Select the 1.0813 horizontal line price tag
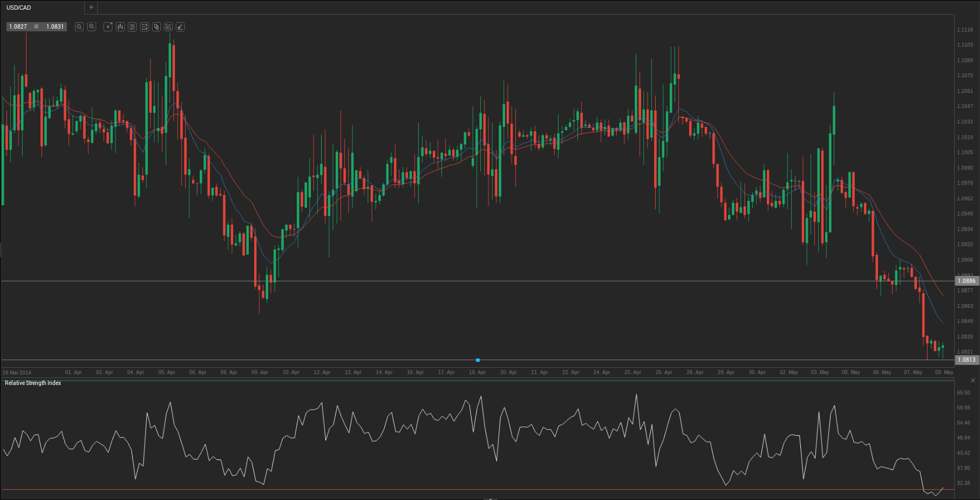The height and width of the screenshot is (500, 980). pyautogui.click(x=967, y=360)
